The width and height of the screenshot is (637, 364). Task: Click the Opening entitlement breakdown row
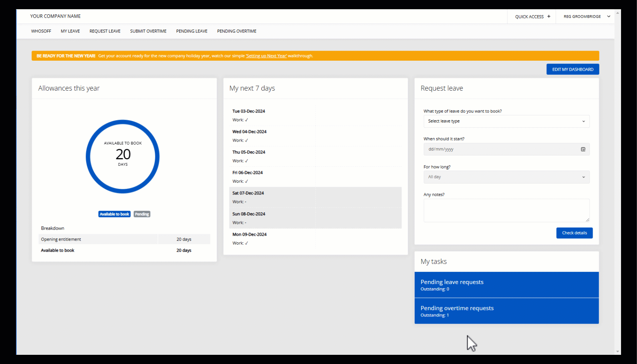(124, 239)
